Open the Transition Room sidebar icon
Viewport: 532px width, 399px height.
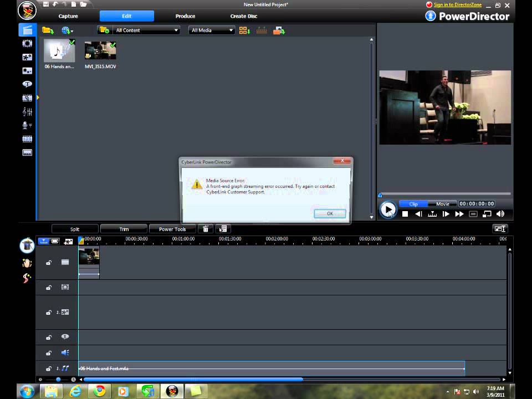point(27,98)
